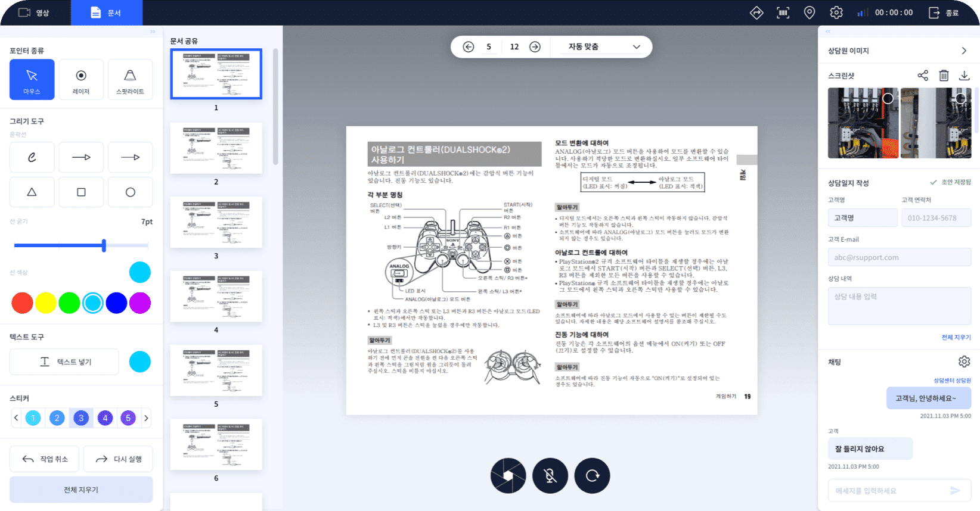
Task: Open document page 3 thumbnail
Action: point(216,222)
